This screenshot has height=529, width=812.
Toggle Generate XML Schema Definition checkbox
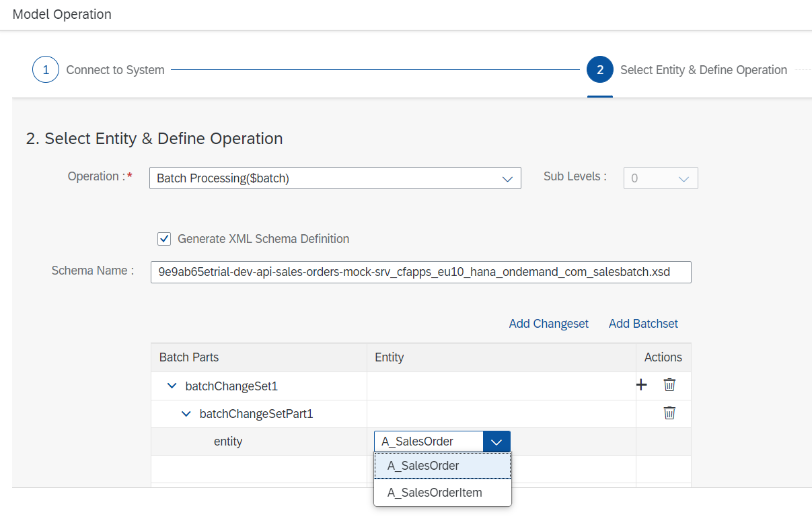pyautogui.click(x=163, y=239)
